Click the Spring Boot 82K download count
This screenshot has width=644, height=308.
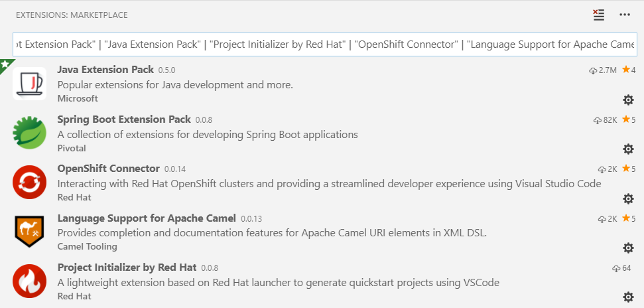[x=606, y=120]
